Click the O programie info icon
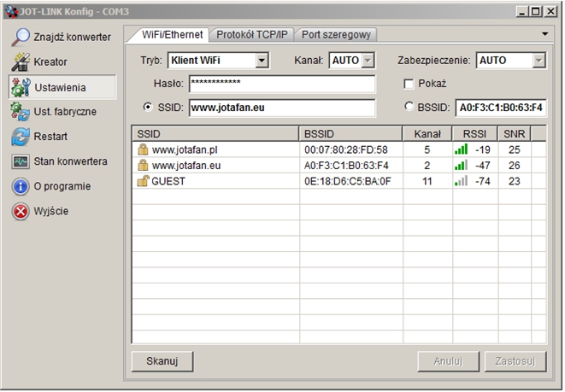This screenshot has height=392, width=565. pyautogui.click(x=21, y=186)
